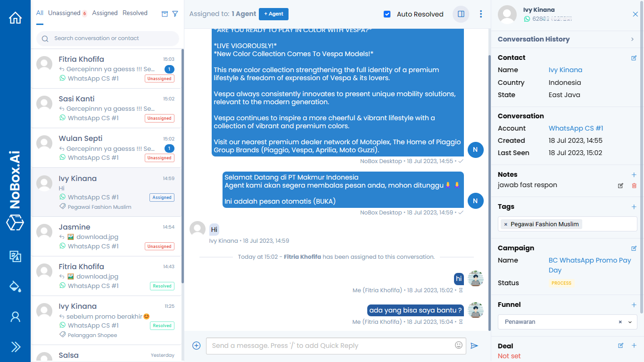Uncheck the Auto Resolved checkbox
644x362 pixels.
click(387, 14)
